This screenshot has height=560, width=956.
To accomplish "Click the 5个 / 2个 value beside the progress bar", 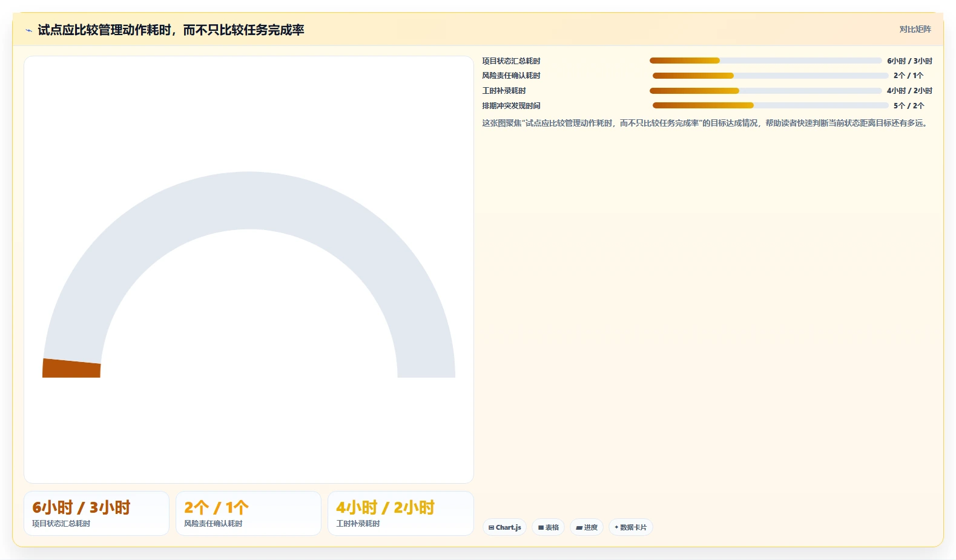I will pyautogui.click(x=909, y=106).
